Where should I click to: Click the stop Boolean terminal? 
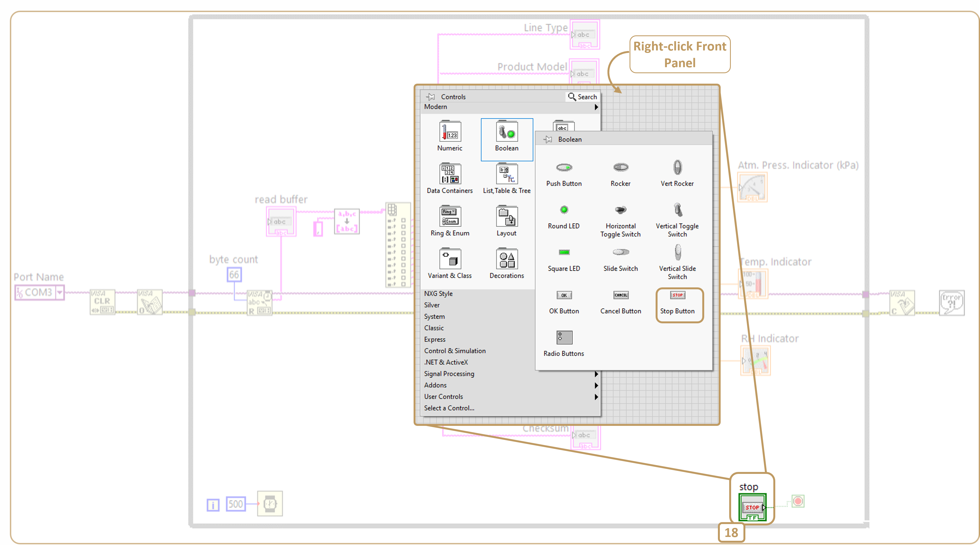click(x=752, y=507)
